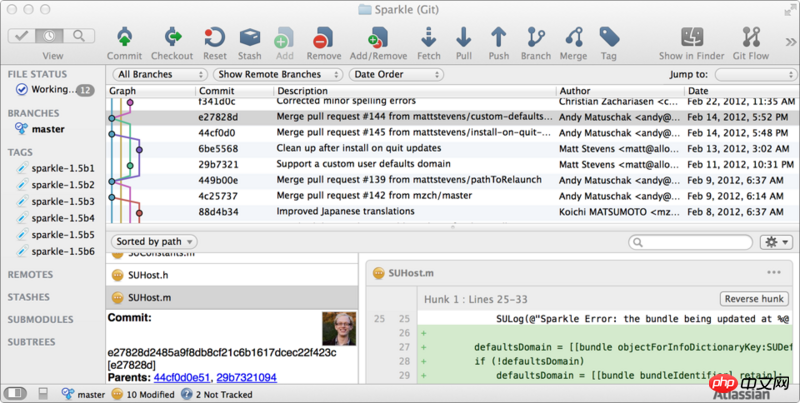Open parent commit link 44cf0d0e51
This screenshot has height=403, width=800.
182,377
